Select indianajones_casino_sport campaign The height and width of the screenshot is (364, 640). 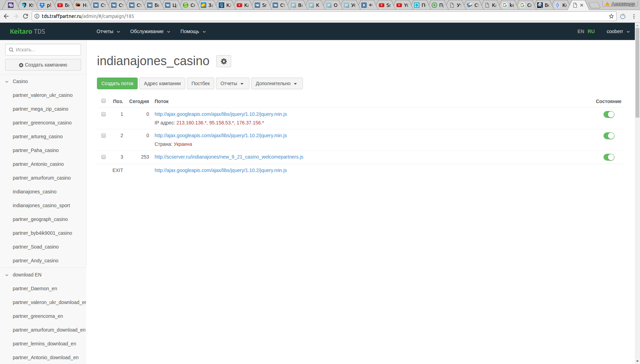(41, 205)
